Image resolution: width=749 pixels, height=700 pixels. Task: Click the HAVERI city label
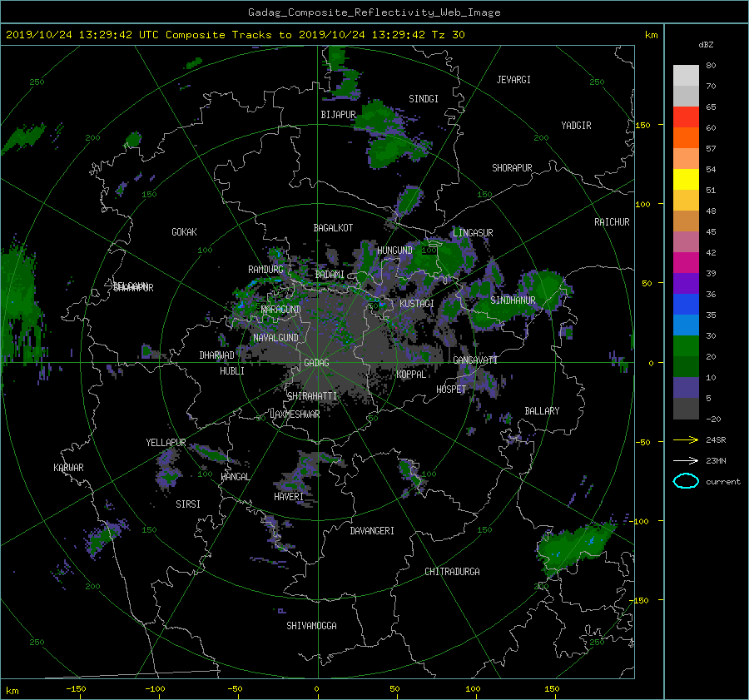click(x=289, y=497)
